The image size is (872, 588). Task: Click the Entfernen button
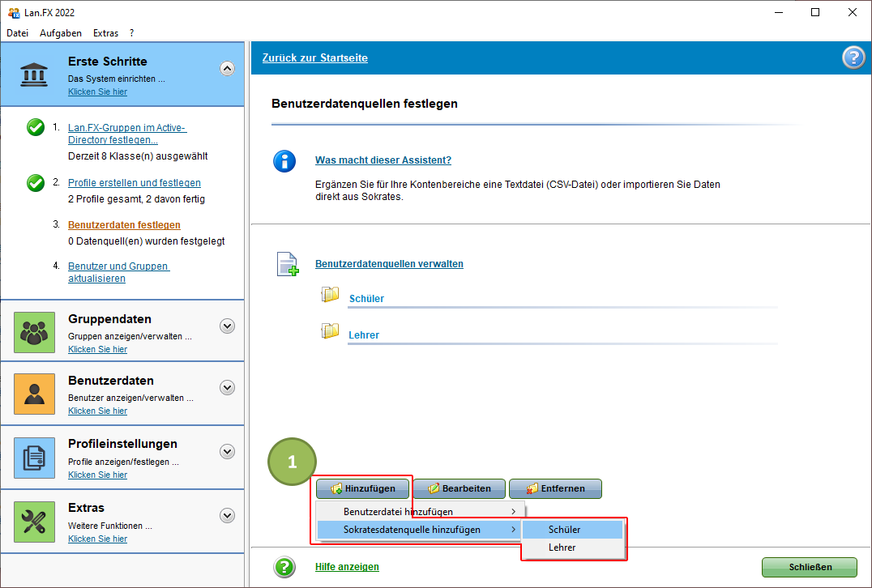[x=556, y=488]
